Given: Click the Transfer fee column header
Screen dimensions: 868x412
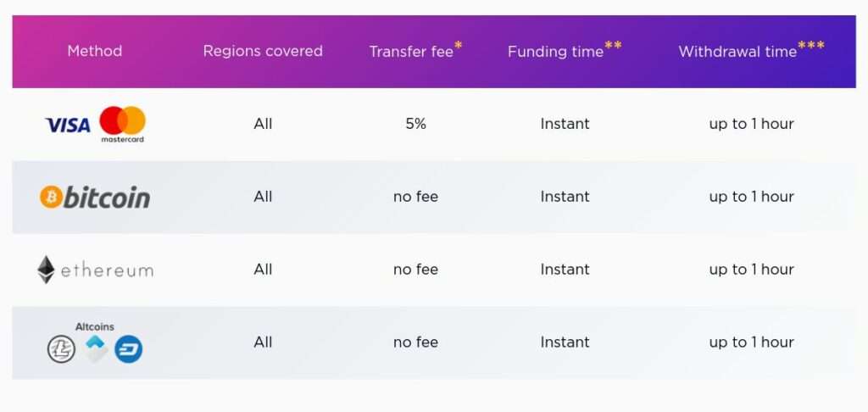Looking at the screenshot, I should tap(411, 52).
